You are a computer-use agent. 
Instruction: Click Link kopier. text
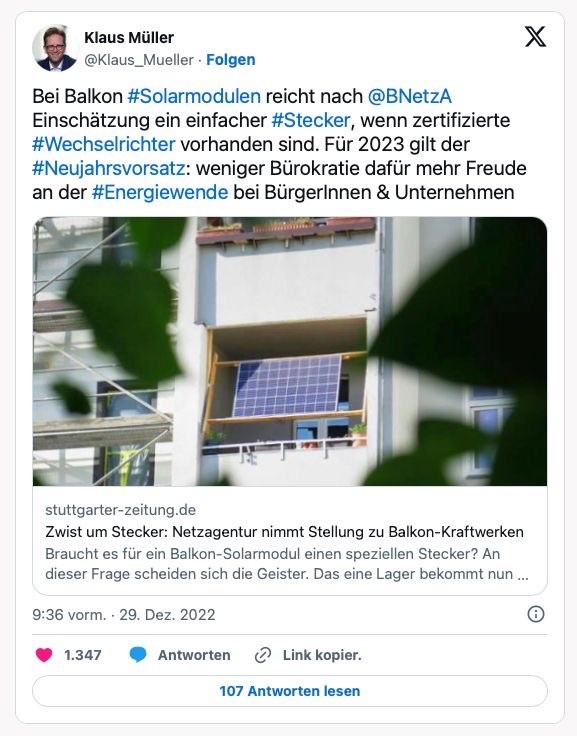[322, 655]
